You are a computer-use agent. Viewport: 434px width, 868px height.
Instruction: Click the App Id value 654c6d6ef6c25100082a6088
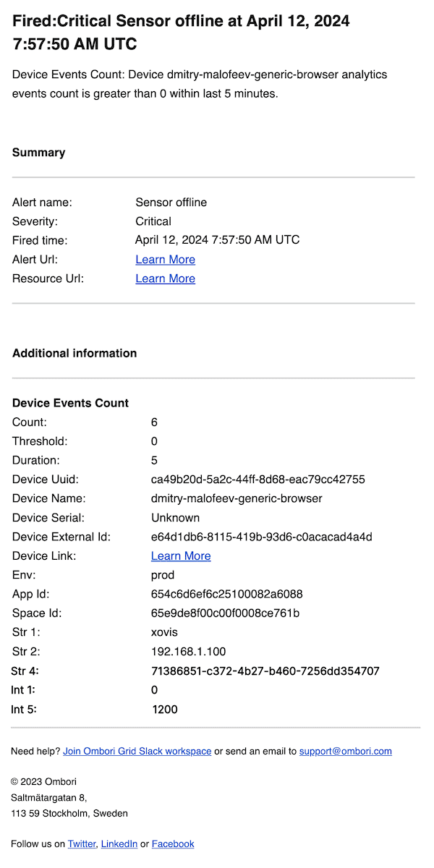tap(226, 595)
